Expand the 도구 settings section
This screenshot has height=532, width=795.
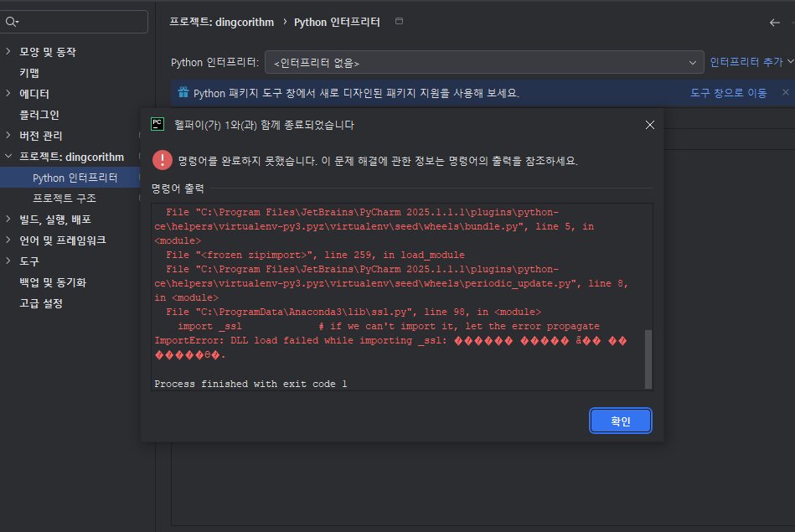pyautogui.click(x=8, y=261)
